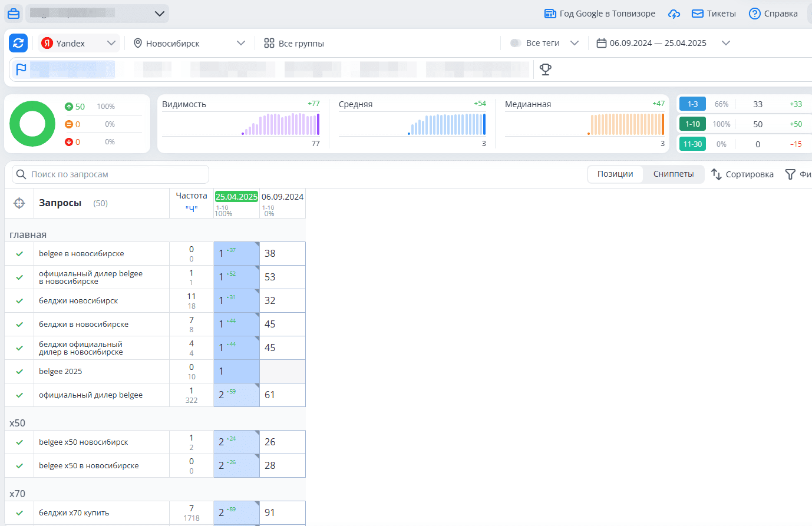Click the cloud upload icon

click(x=674, y=14)
